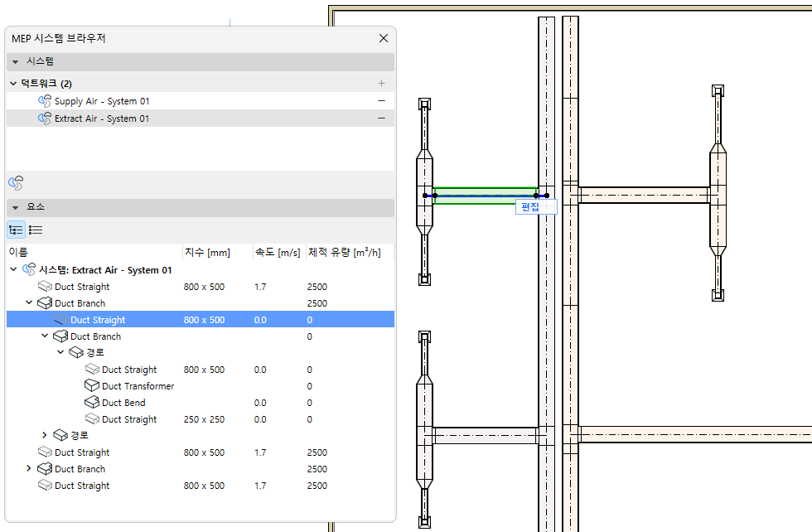
Task: Click the system icon below the systems list
Action: (16, 182)
